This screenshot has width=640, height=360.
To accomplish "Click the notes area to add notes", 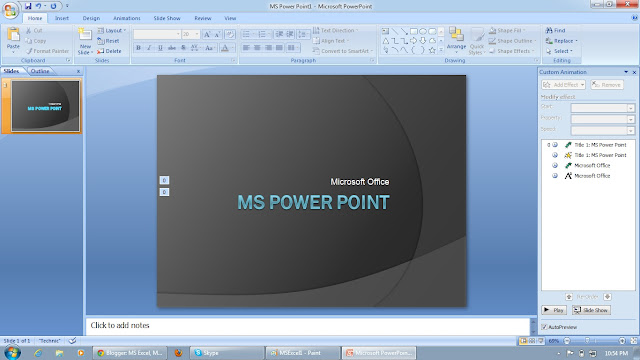I will pos(307,326).
